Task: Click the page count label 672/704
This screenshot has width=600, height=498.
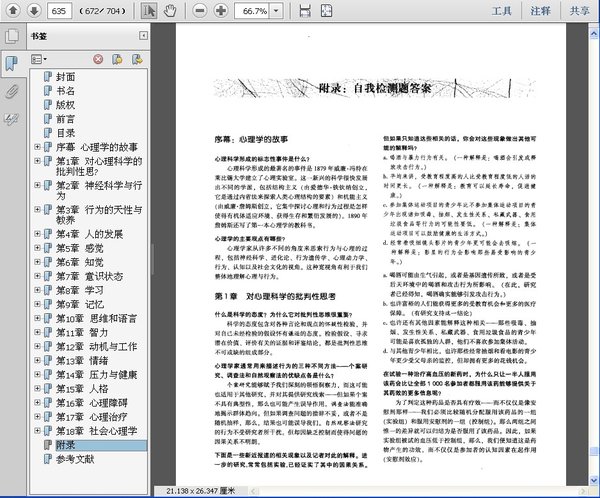Action: click(102, 11)
